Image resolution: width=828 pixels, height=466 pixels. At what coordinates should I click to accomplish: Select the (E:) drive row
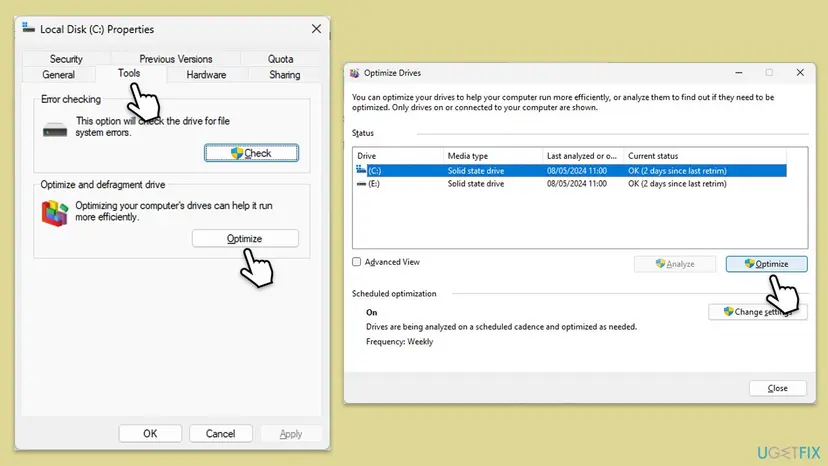coord(571,184)
